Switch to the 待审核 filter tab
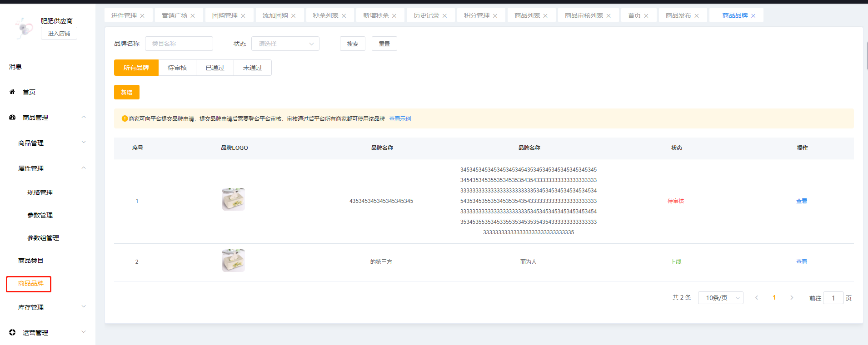 [177, 68]
